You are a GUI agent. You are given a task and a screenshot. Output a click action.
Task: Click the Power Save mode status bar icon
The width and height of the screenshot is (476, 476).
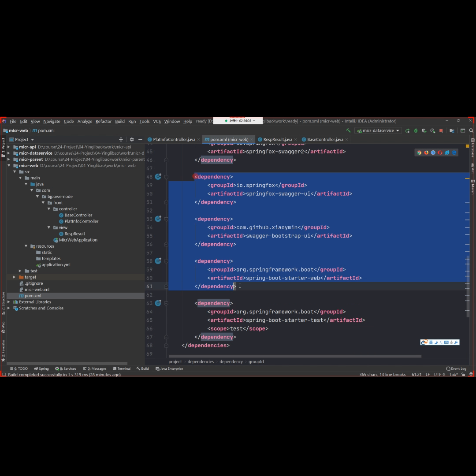(471, 375)
